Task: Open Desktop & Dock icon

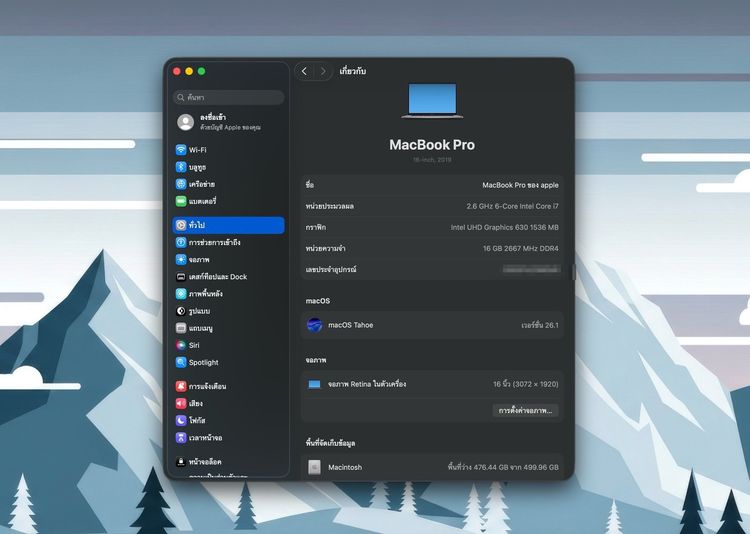Action: click(181, 277)
